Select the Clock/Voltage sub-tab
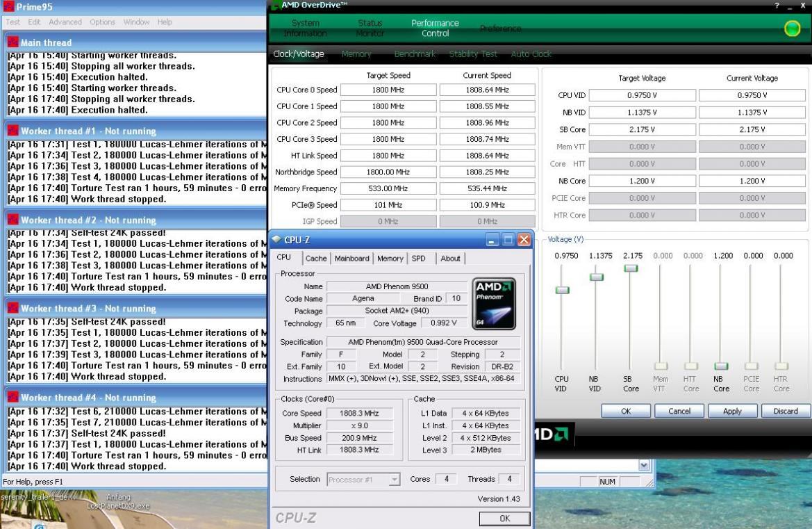 click(x=298, y=54)
